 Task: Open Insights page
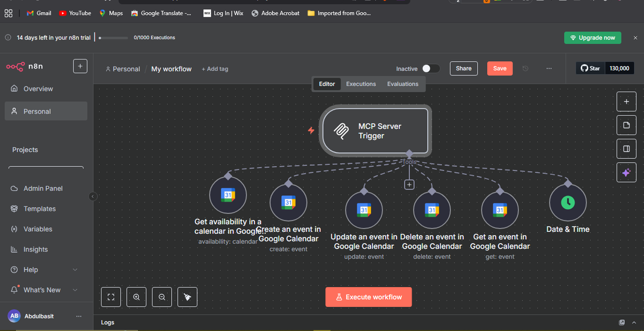click(x=46, y=249)
